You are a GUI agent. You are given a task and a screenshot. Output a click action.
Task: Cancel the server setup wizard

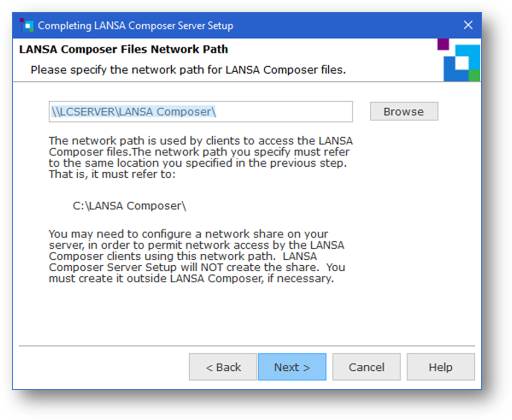click(x=366, y=367)
